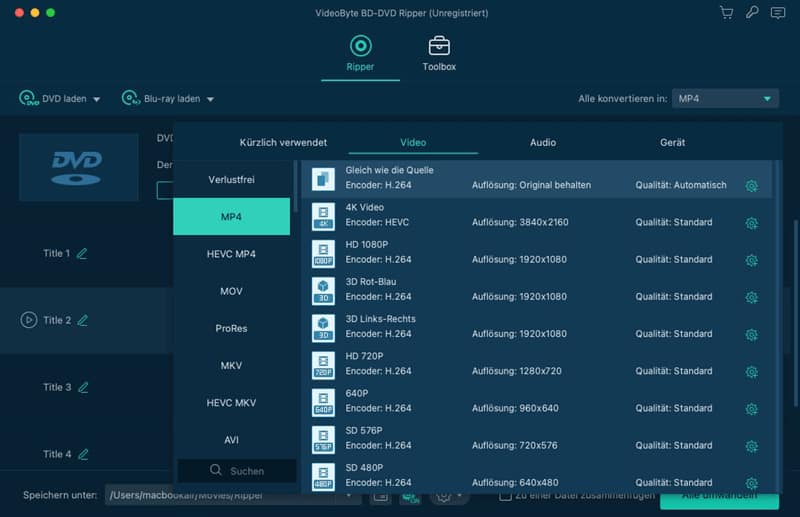Open settings gear for 640P preset
The height and width of the screenshot is (517, 800).
pyautogui.click(x=751, y=409)
